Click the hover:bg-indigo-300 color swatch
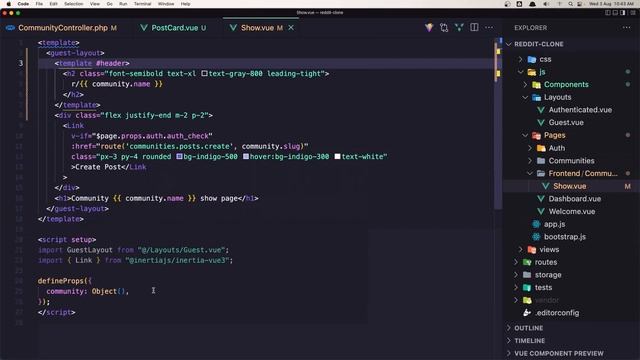This screenshot has width=640, height=360. tap(246, 156)
